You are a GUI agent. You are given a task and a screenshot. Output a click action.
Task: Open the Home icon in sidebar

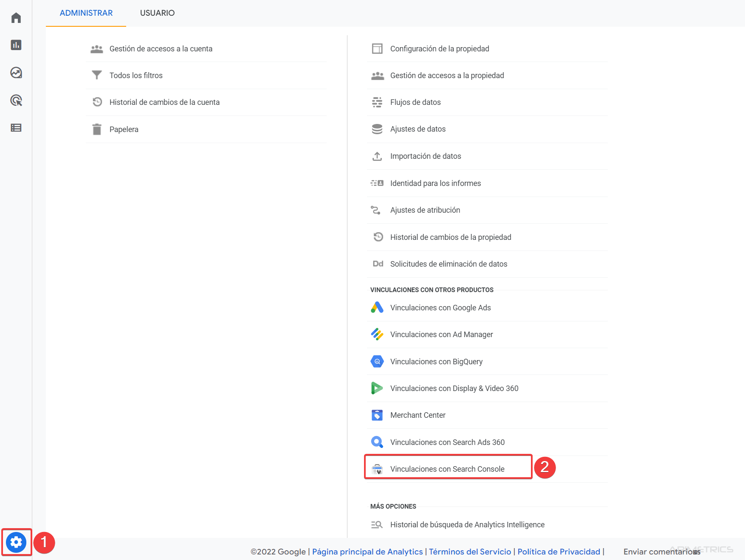pyautogui.click(x=16, y=18)
